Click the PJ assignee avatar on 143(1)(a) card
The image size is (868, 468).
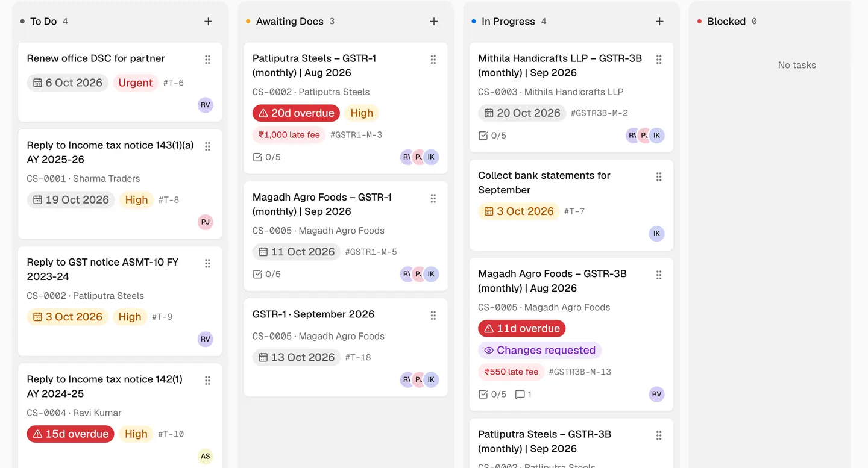pos(206,222)
